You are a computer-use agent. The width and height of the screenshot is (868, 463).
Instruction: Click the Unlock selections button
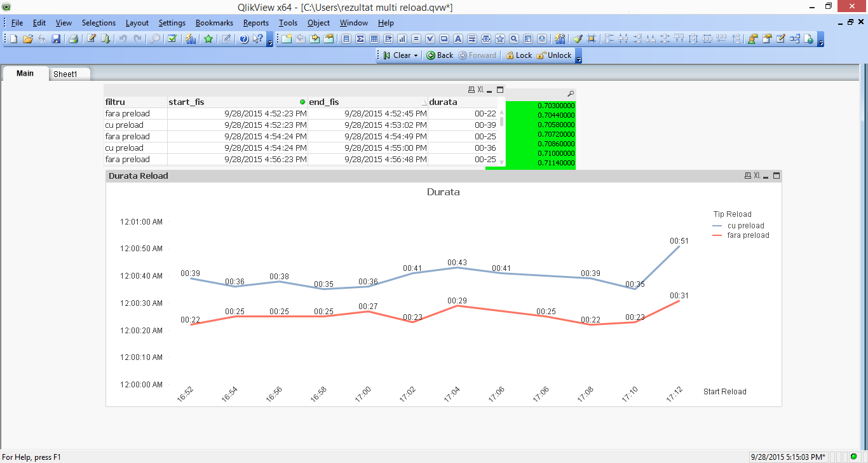[554, 55]
